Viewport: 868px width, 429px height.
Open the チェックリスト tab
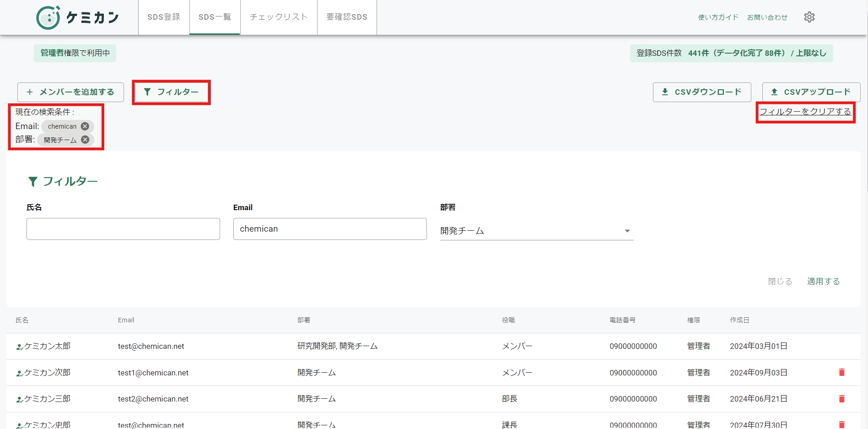[x=279, y=17]
